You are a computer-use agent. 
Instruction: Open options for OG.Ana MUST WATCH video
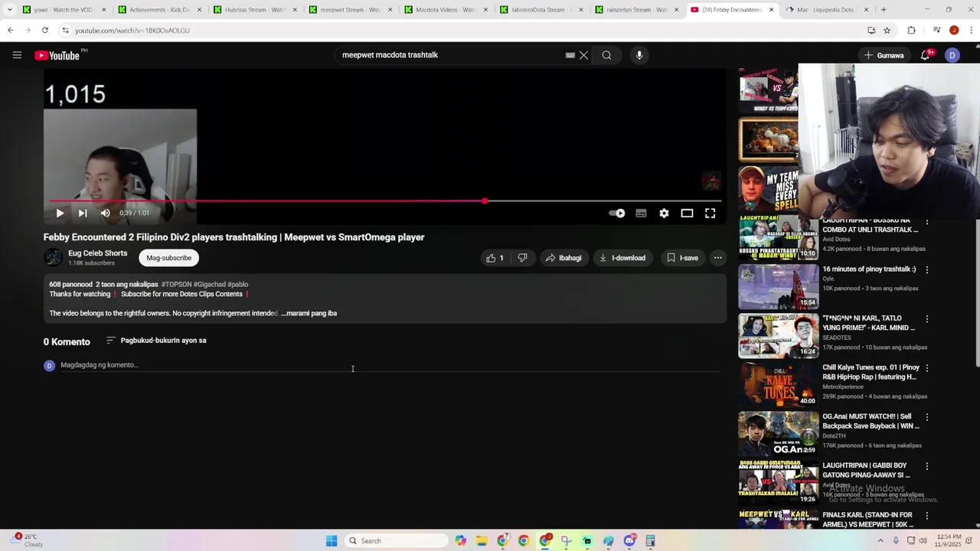[927, 418]
